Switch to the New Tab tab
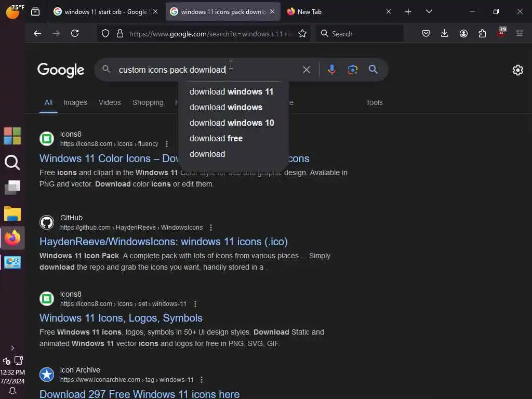This screenshot has width=532, height=399. coord(334,12)
